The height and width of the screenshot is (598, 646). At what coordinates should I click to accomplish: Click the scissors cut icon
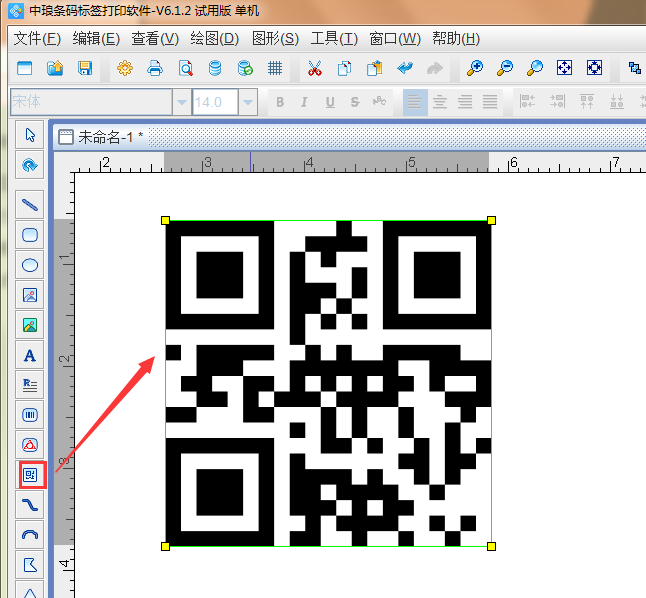click(314, 69)
